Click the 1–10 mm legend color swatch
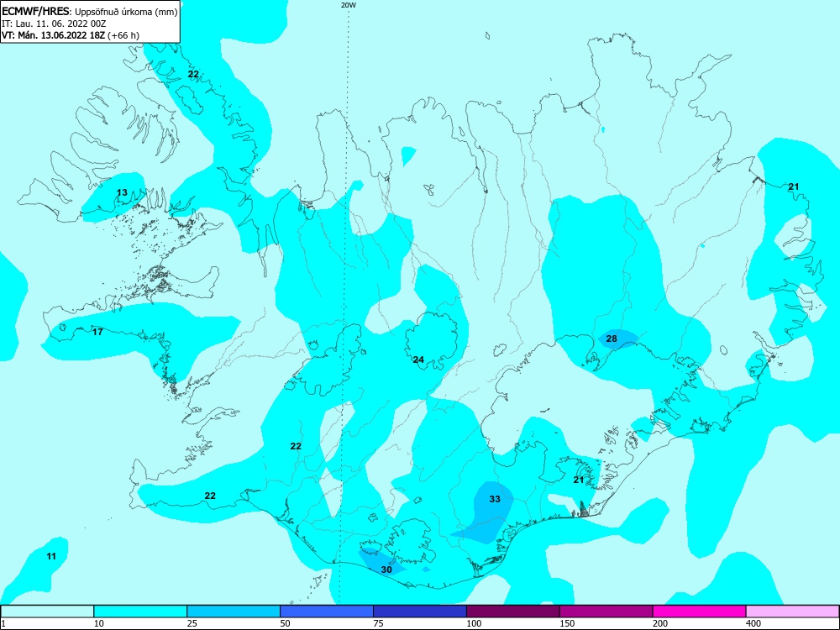840x630 pixels. pos(47,612)
